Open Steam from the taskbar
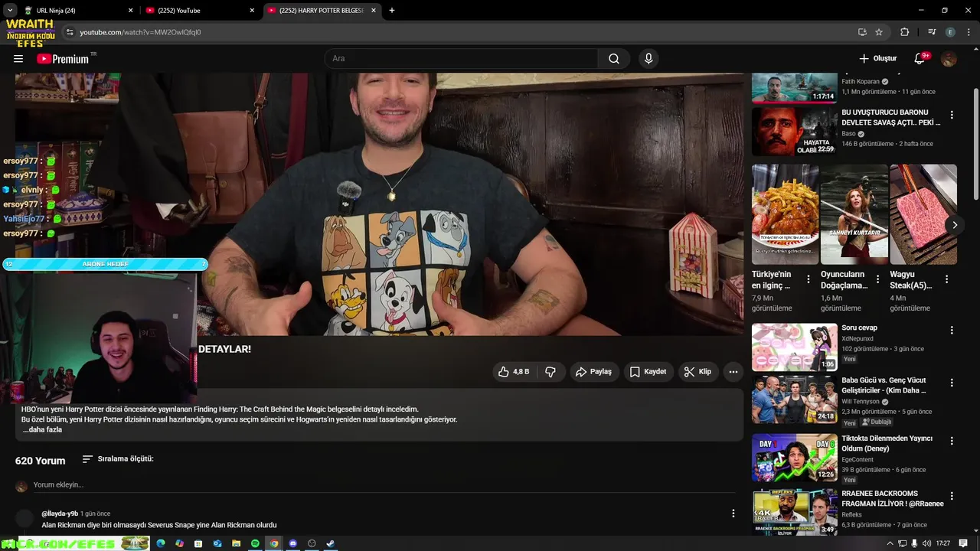980x551 pixels. pos(330,543)
